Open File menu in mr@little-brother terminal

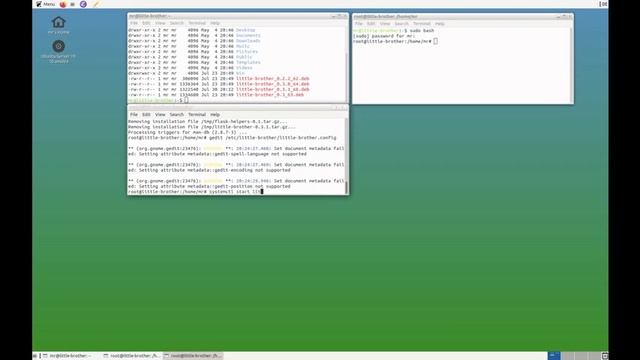point(133,23)
